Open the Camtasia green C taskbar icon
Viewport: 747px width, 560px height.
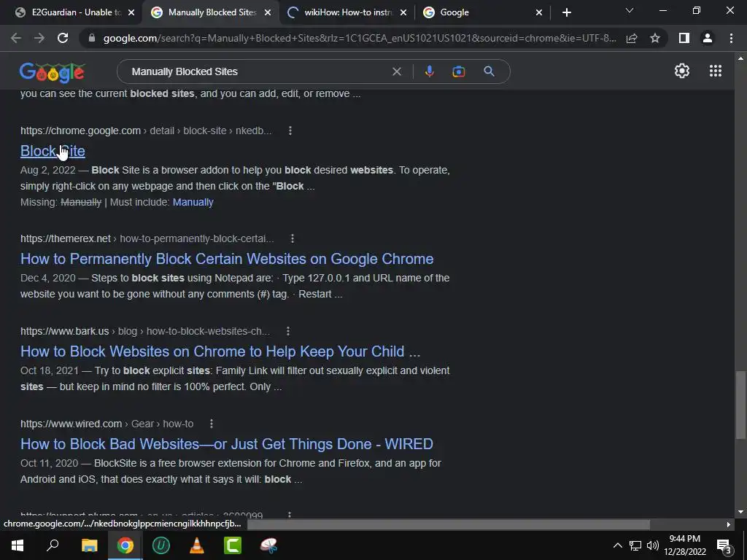(233, 545)
